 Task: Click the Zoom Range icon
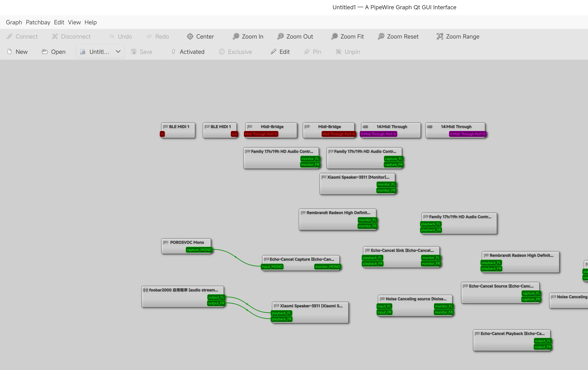click(x=440, y=36)
